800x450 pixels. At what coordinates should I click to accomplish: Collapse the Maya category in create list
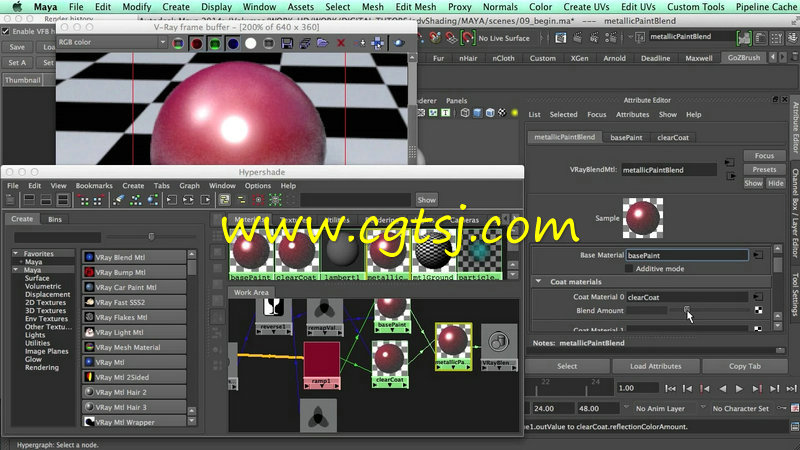point(16,269)
